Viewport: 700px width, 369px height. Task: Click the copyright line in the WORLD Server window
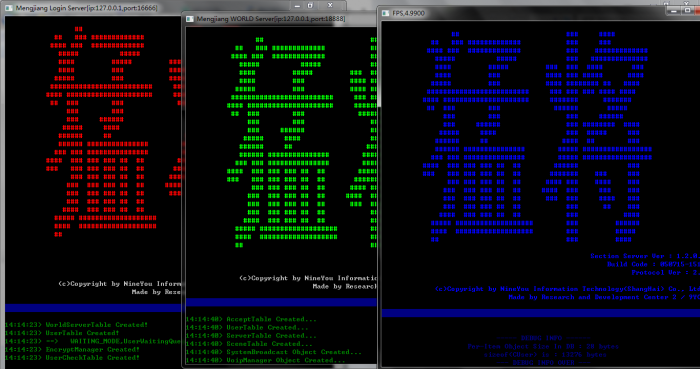tap(308, 278)
